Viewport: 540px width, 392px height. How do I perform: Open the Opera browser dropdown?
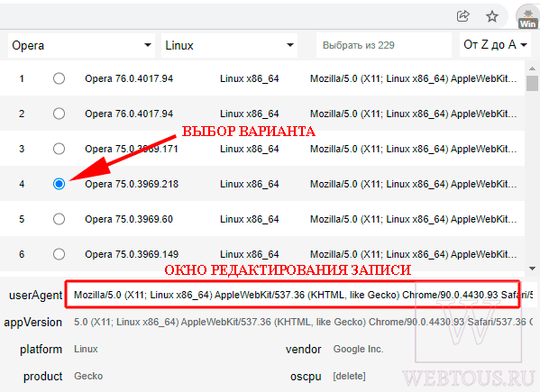point(82,45)
